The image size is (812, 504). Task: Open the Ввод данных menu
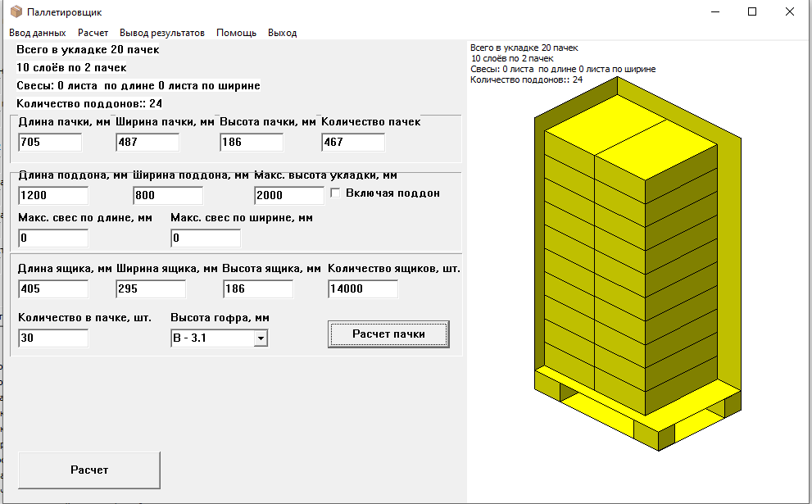(x=38, y=33)
